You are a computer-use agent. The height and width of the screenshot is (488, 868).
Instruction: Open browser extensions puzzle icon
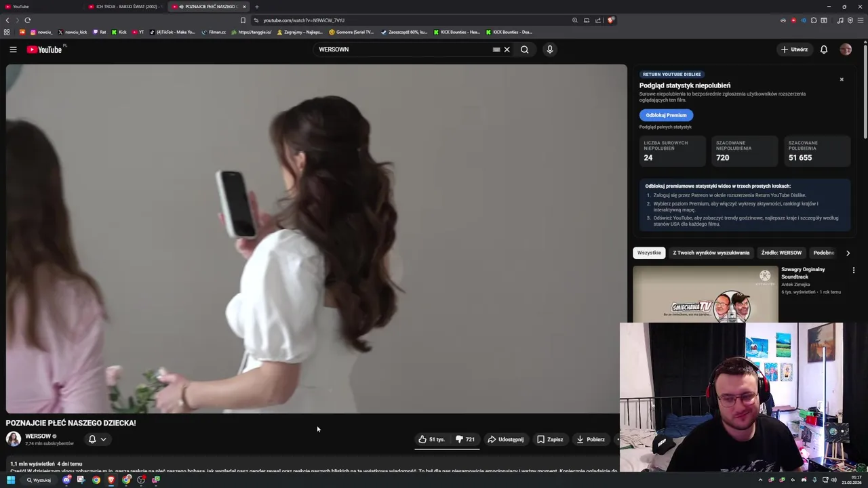[x=814, y=20]
